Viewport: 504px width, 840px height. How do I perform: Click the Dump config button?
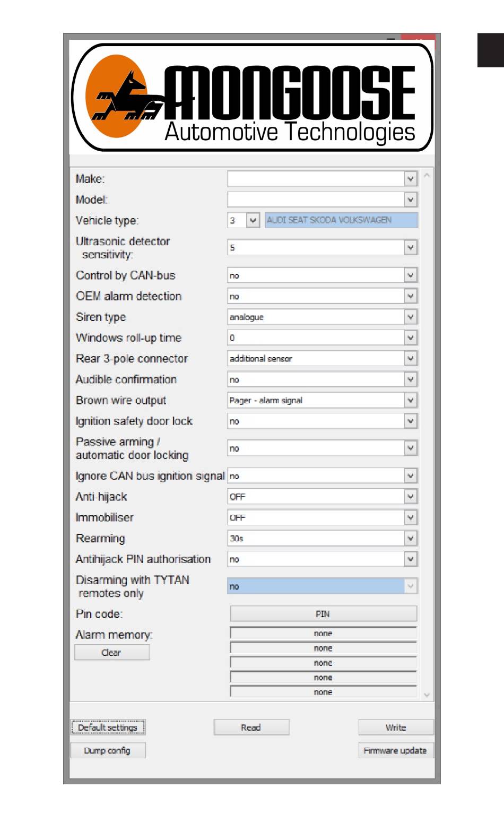[108, 751]
